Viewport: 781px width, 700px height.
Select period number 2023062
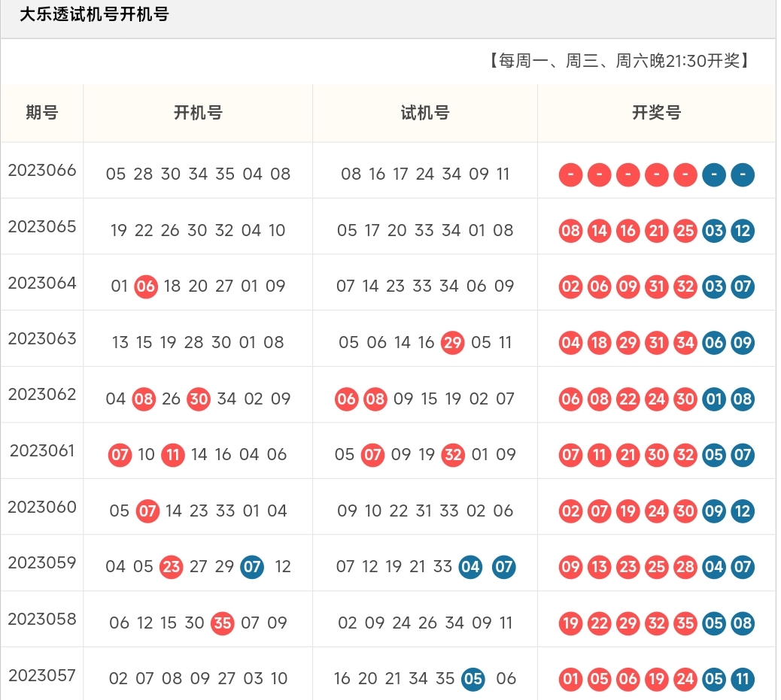pos(42,394)
